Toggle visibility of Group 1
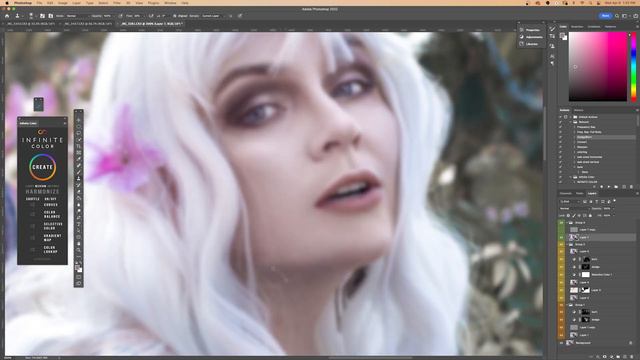640x360 pixels. tap(561, 305)
